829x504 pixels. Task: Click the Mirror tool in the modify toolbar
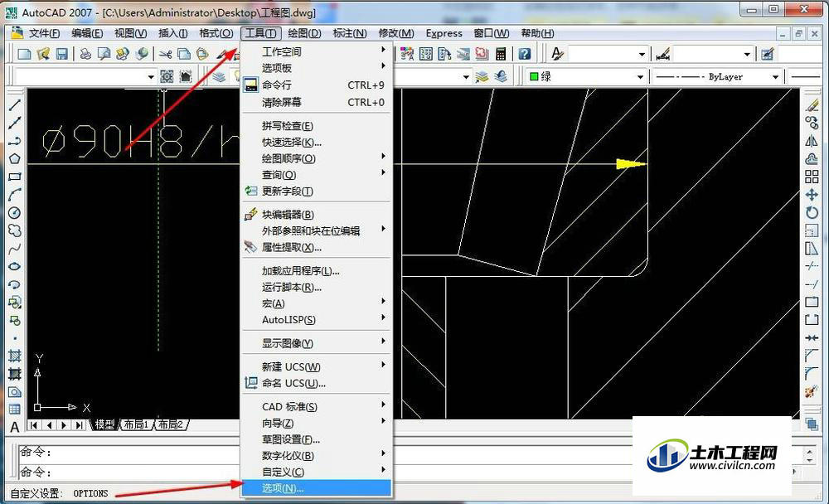pos(812,141)
